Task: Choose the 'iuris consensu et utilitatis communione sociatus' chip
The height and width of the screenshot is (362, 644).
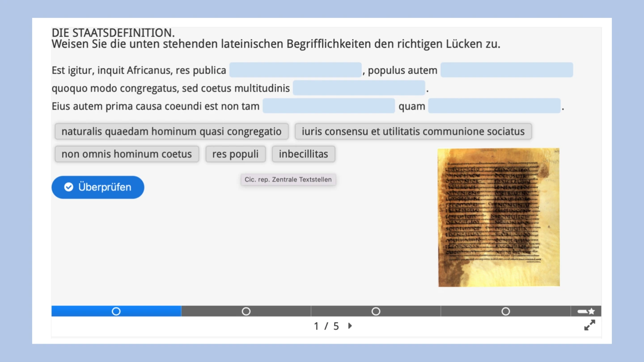Action: coord(413,132)
